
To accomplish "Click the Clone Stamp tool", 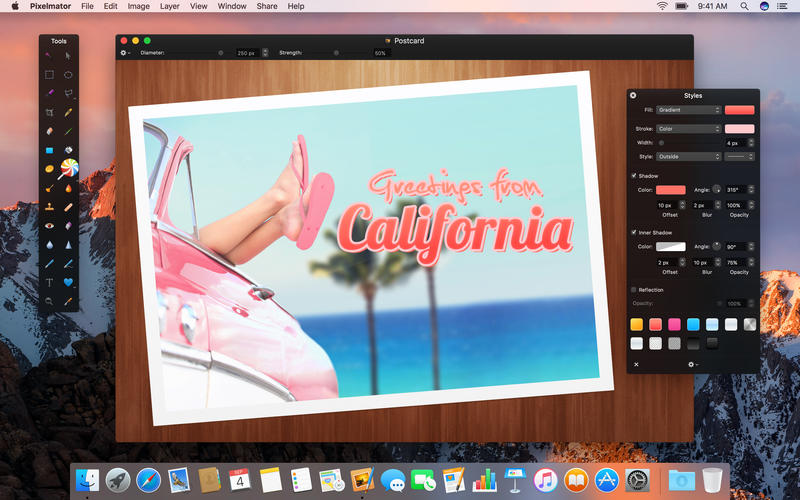I will coord(49,207).
